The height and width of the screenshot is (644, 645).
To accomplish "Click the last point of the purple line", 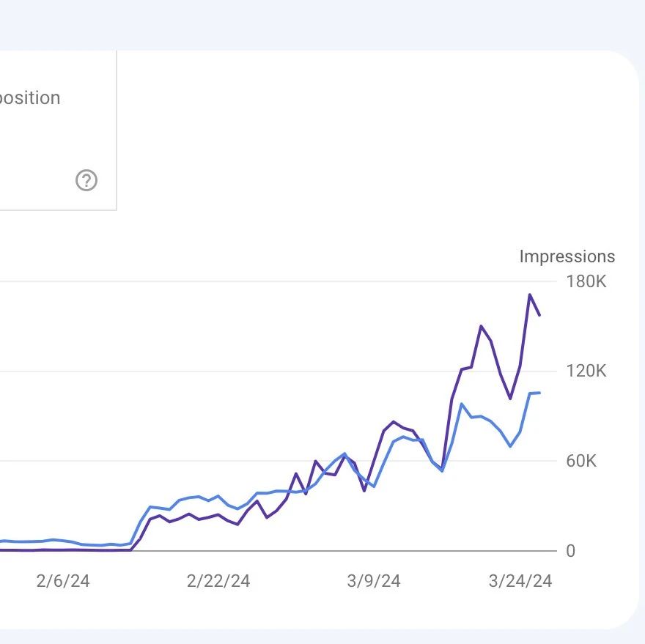I will [540, 315].
